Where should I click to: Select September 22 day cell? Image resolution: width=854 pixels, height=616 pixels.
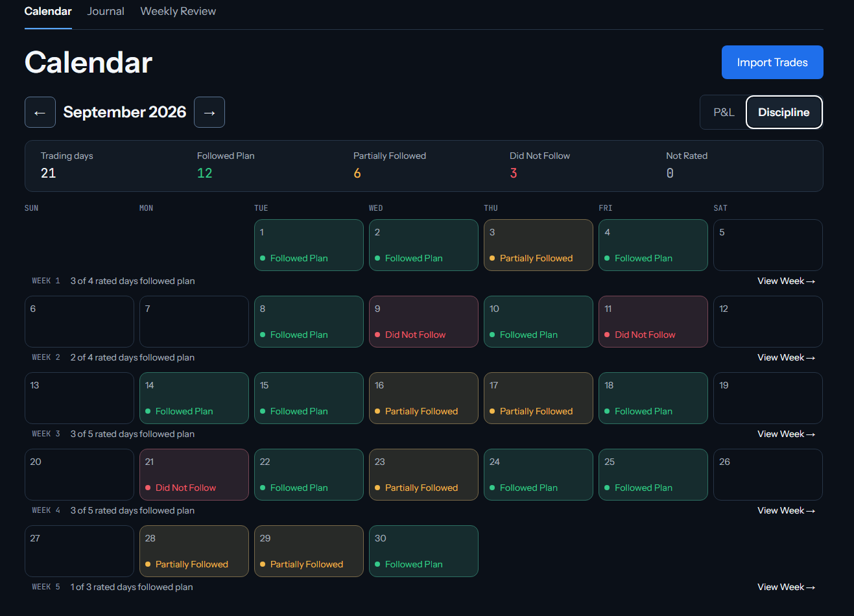(x=309, y=475)
